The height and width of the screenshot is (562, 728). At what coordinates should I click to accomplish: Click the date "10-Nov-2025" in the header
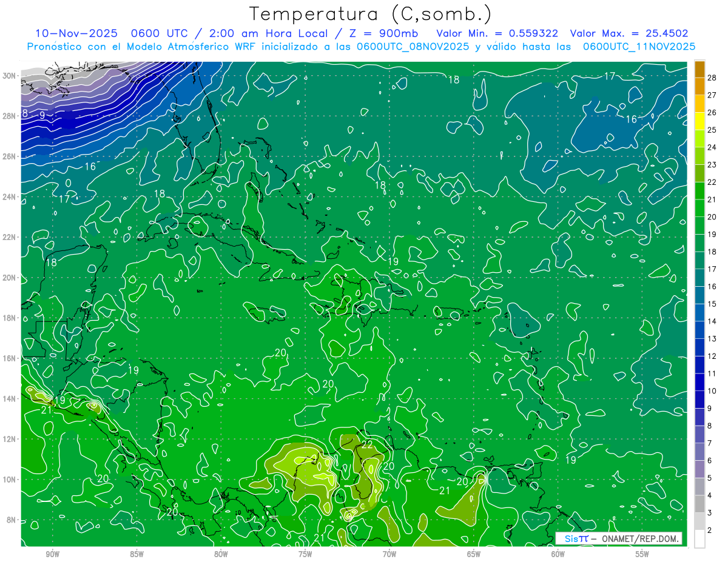pyautogui.click(x=76, y=33)
